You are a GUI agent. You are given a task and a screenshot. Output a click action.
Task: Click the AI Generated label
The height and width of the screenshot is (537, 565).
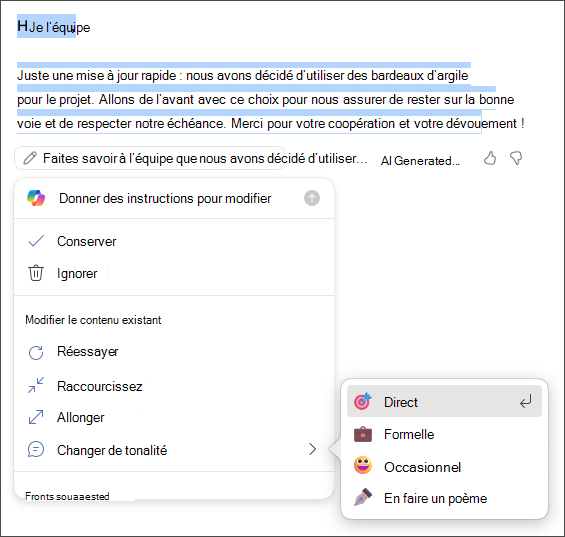pos(420,160)
